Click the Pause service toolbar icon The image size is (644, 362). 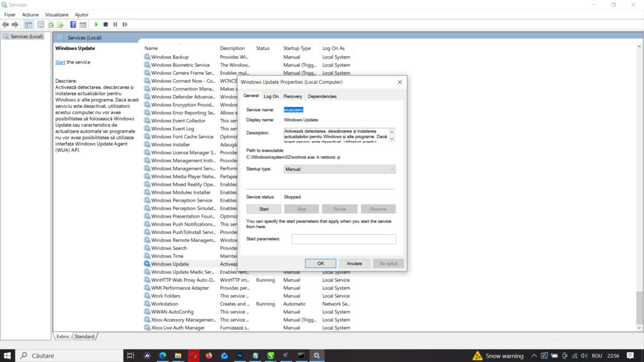tap(115, 24)
